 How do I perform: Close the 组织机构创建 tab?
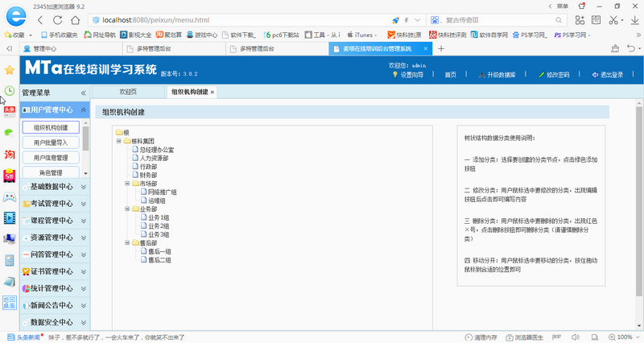coord(213,93)
